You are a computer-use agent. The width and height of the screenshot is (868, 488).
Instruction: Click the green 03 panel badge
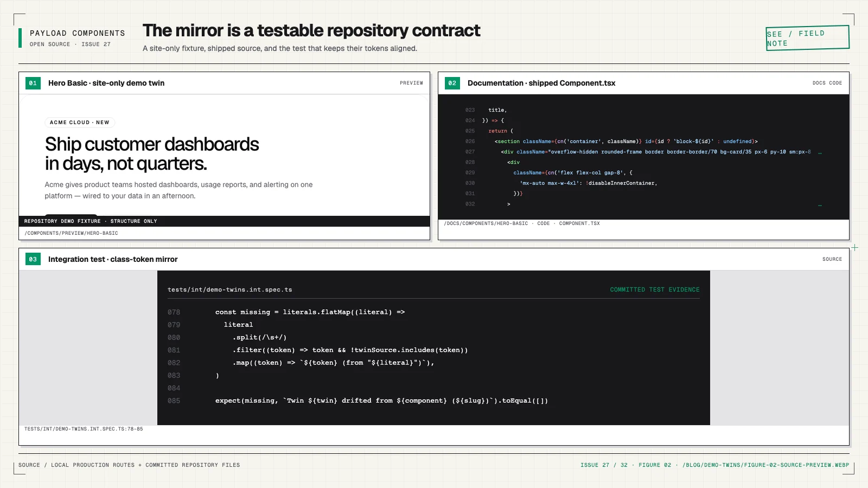pos(33,259)
